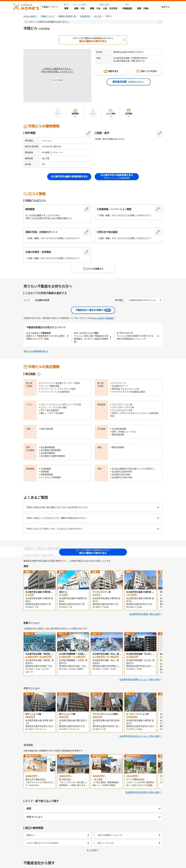Click the 口コミを投稿する button
This screenshot has width=186, height=868.
[93, 269]
